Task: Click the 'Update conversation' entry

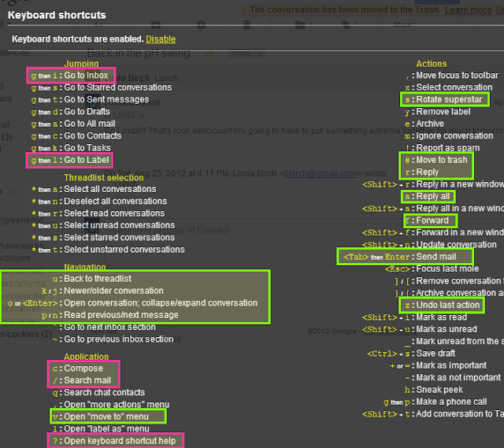Action: [429, 245]
